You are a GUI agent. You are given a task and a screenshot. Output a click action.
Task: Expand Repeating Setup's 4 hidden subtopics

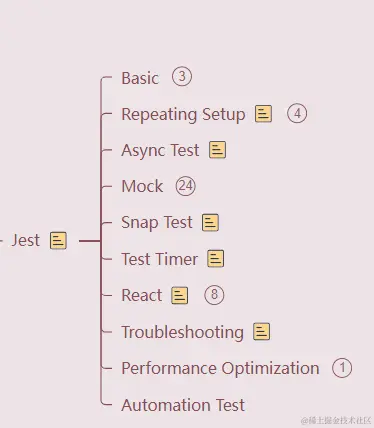[297, 113]
